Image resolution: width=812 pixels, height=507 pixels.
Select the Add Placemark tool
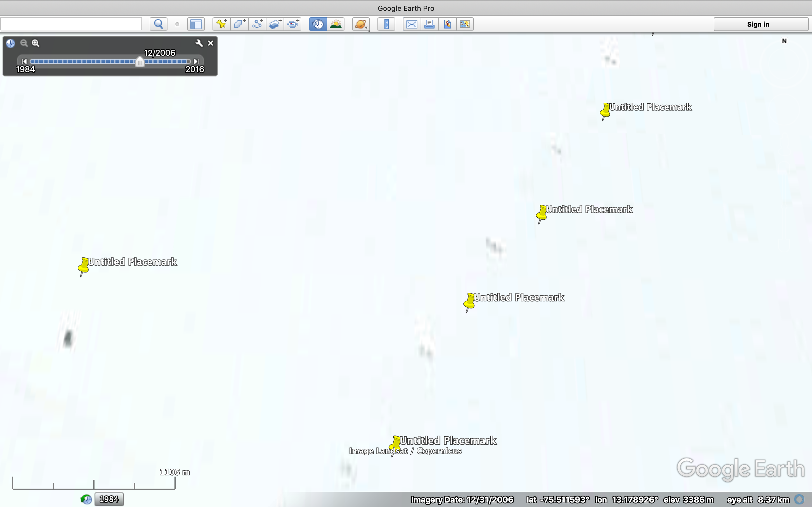(221, 24)
